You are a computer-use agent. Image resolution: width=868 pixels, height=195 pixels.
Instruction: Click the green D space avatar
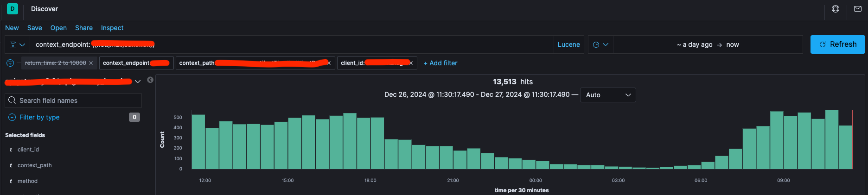13,9
